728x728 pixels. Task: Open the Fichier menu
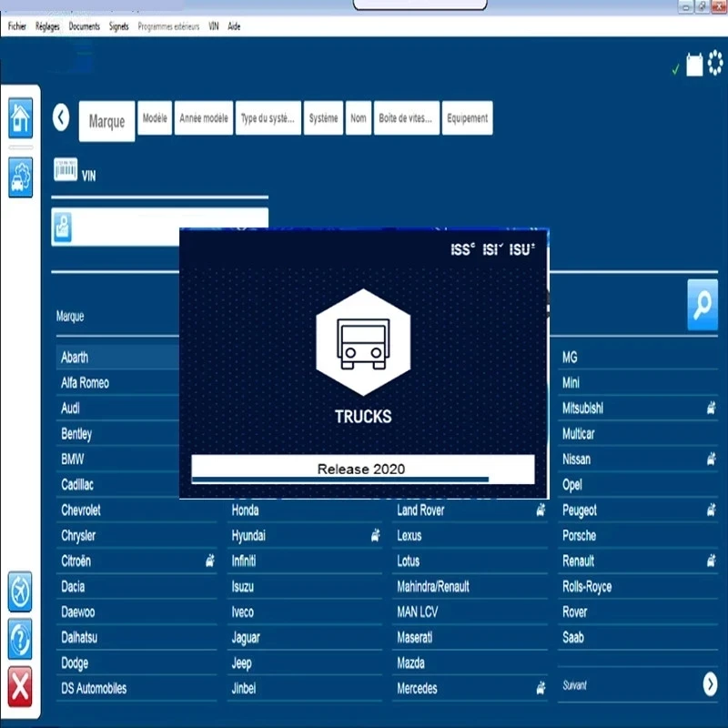(17, 26)
